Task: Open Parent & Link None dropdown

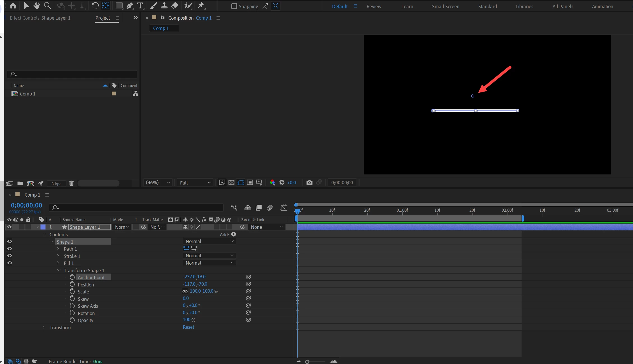Action: (x=267, y=227)
